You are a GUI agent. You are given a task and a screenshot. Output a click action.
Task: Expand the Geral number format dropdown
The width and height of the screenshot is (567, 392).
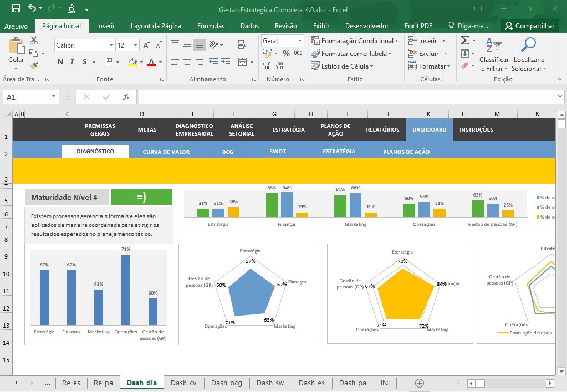(x=300, y=41)
